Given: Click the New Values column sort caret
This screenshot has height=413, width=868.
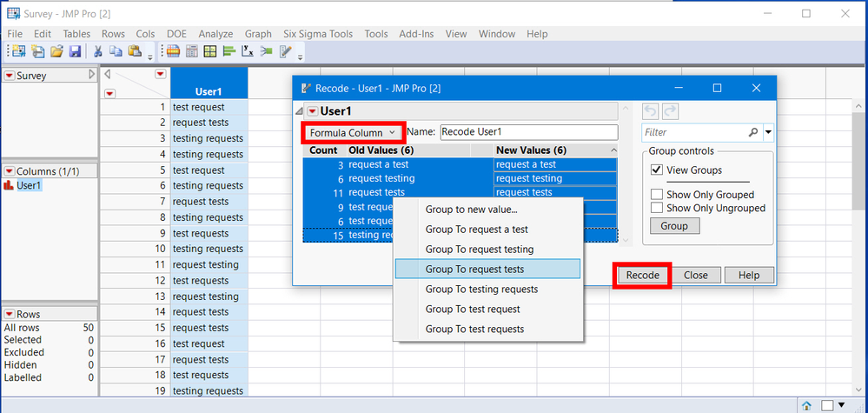Looking at the screenshot, I should (613, 150).
